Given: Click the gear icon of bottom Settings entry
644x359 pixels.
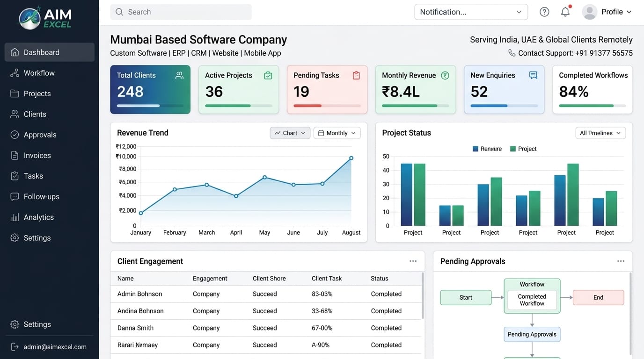Looking at the screenshot, I should pos(15,324).
